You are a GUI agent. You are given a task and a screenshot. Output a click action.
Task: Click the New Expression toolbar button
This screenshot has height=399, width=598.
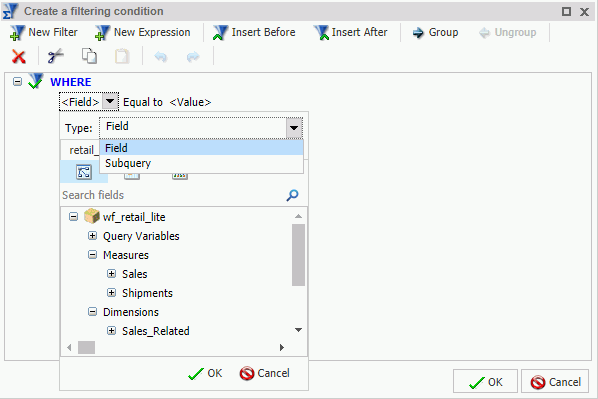pyautogui.click(x=143, y=32)
